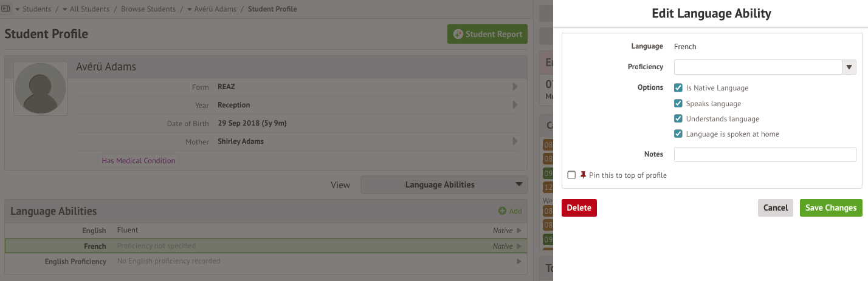
Task: Click the green Add plus icon
Action: coord(502,211)
